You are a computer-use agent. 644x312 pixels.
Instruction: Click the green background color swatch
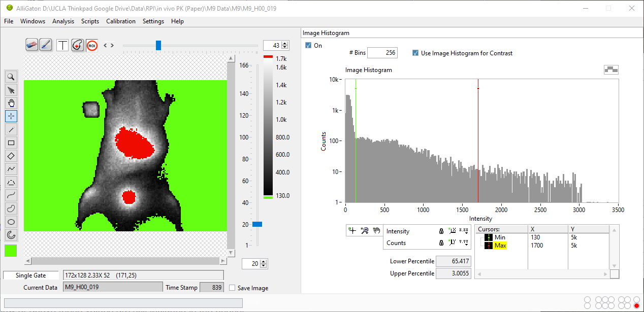11,251
